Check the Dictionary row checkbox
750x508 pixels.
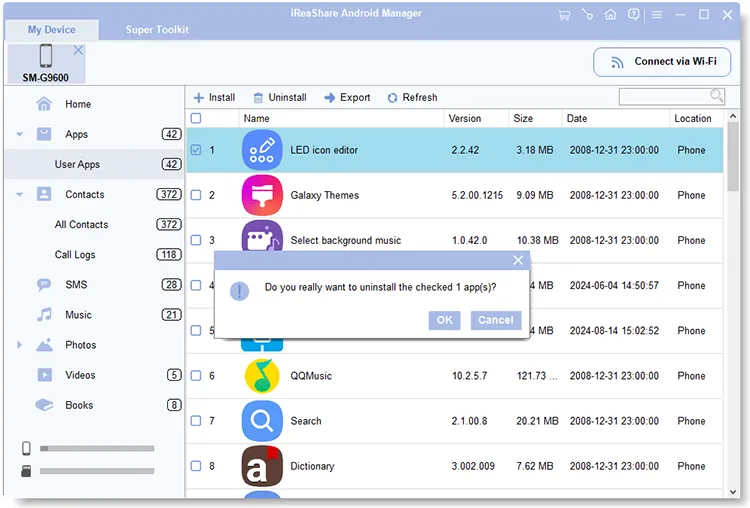(x=196, y=466)
